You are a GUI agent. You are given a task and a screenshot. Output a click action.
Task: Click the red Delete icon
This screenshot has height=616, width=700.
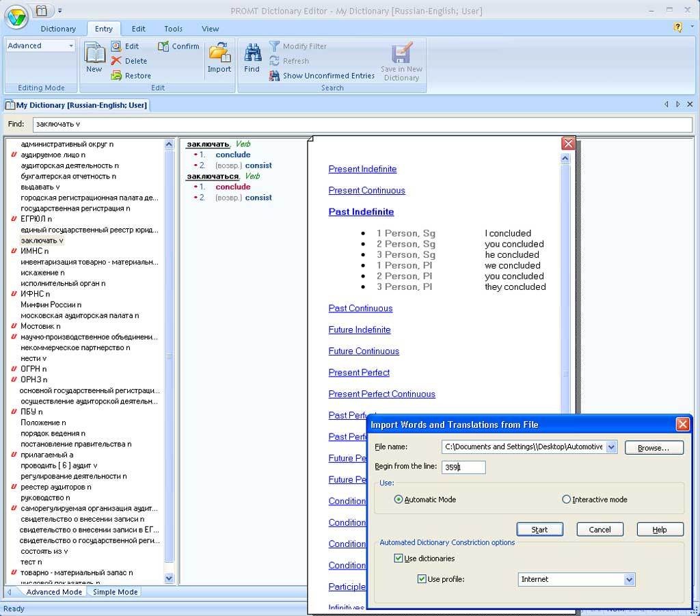point(116,61)
